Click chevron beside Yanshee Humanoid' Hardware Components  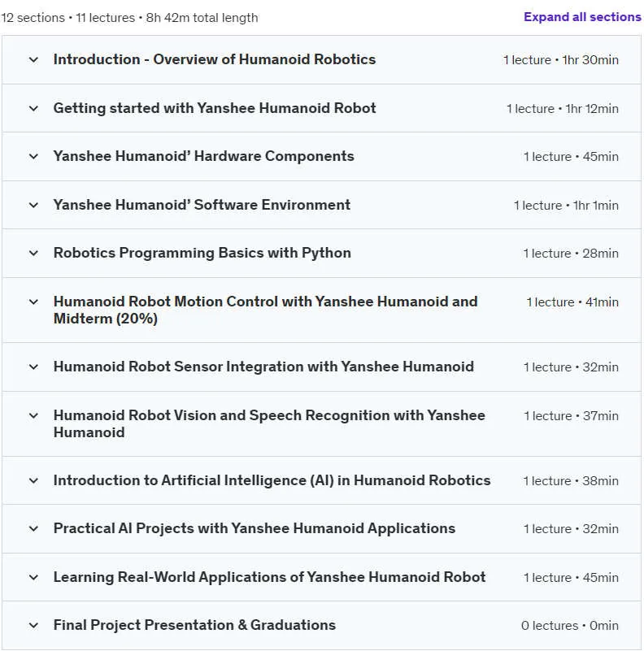click(x=33, y=157)
